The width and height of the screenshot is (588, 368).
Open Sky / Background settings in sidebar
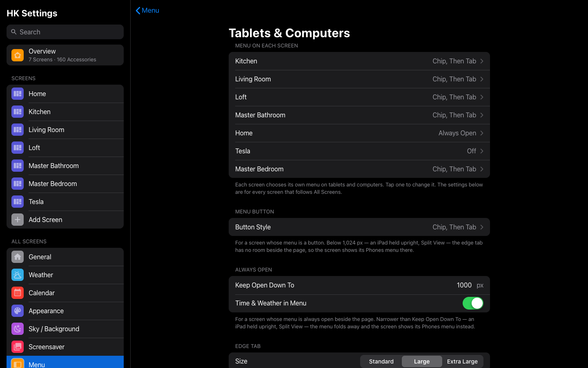65,329
